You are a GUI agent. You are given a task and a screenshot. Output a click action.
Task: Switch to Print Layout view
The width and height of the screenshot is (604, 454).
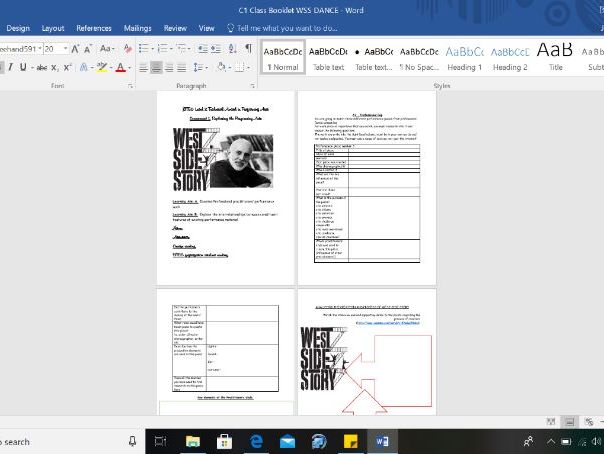tap(569, 422)
